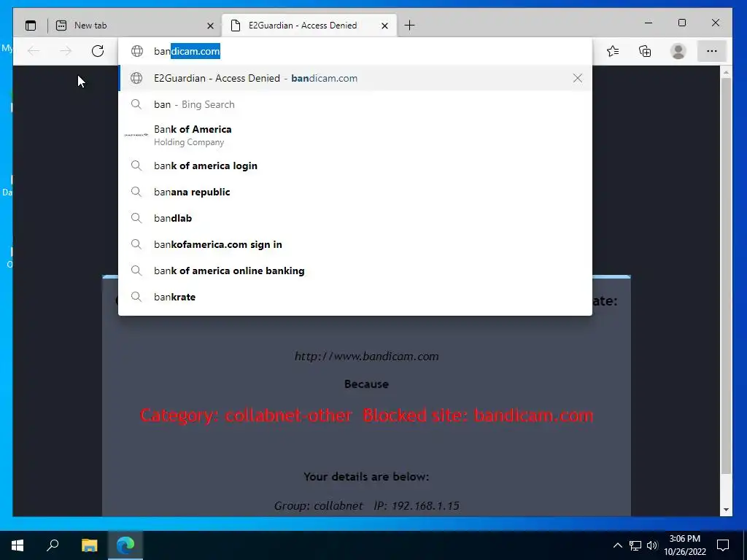
Task: Click the page scrollbar up arrow
Action: click(x=726, y=72)
